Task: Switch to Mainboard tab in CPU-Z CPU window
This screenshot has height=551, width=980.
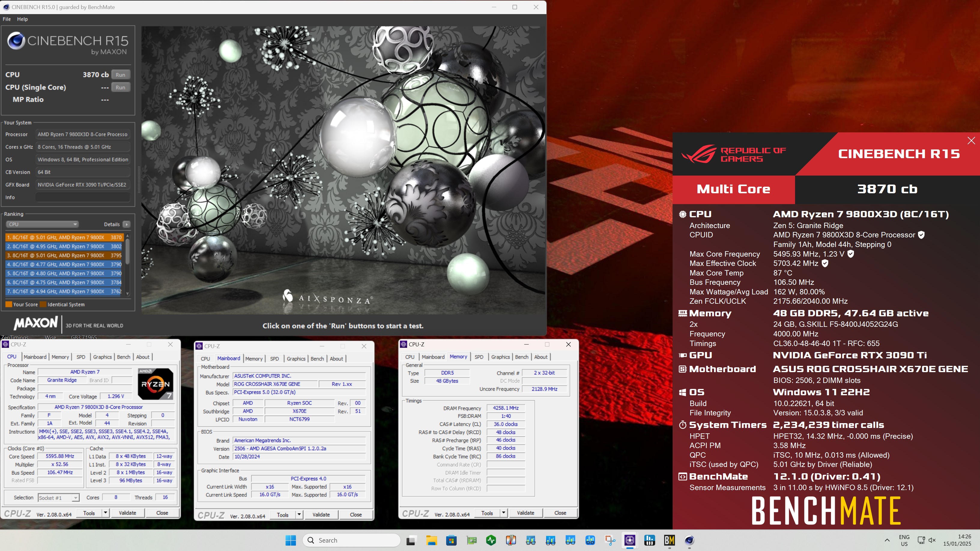Action: point(35,357)
